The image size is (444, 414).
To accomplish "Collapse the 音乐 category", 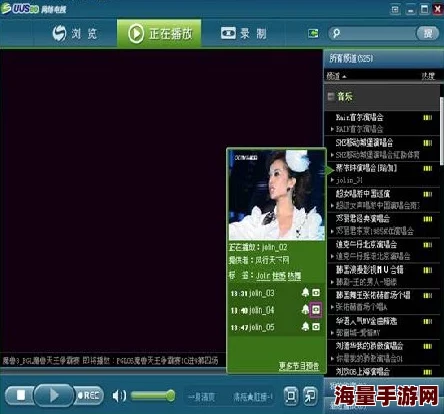I will [x=331, y=97].
